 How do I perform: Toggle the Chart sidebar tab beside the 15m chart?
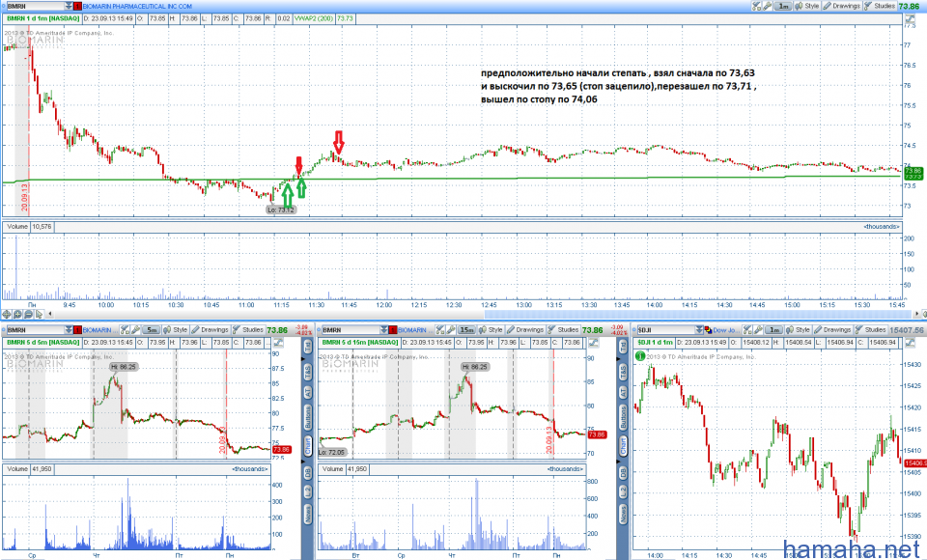click(x=623, y=446)
